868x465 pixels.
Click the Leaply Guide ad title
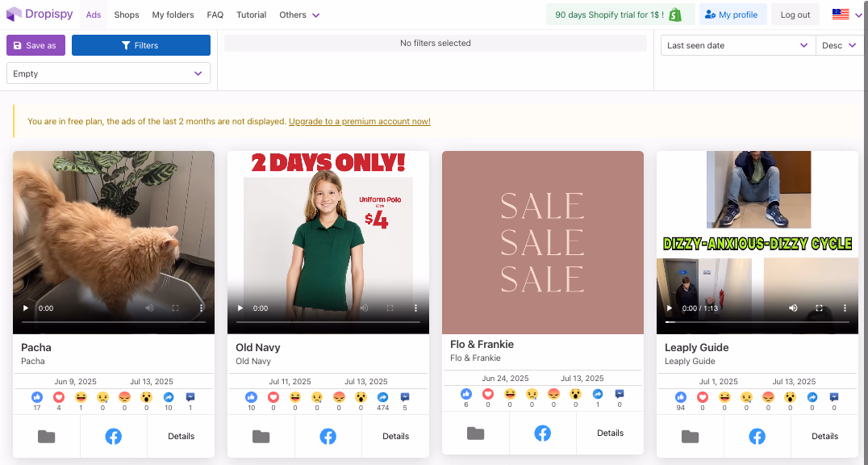[x=696, y=347]
